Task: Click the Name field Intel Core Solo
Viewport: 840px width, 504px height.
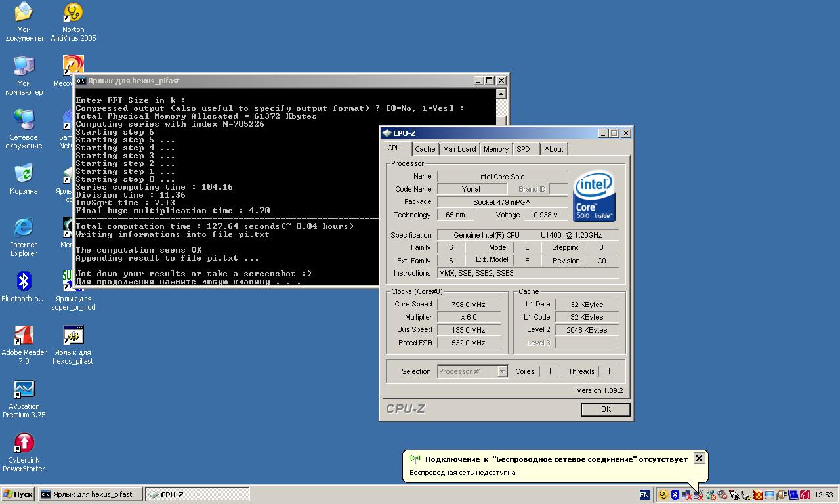Action: tap(502, 177)
